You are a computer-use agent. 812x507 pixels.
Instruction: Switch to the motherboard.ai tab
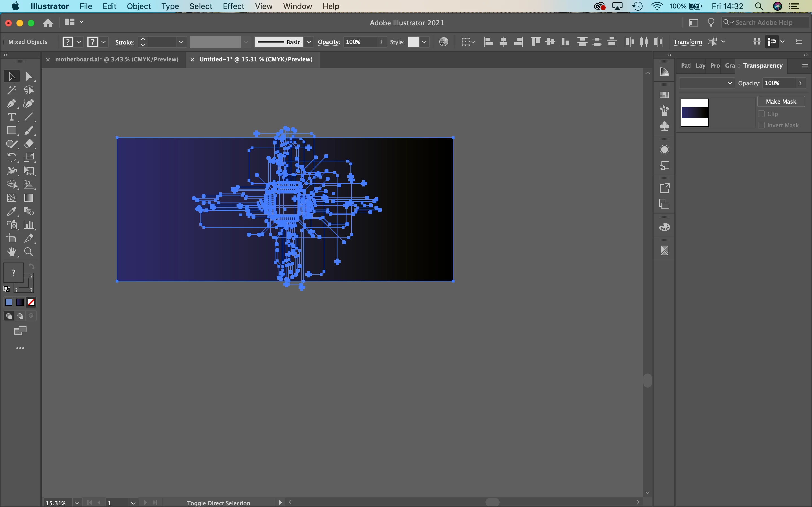point(116,59)
